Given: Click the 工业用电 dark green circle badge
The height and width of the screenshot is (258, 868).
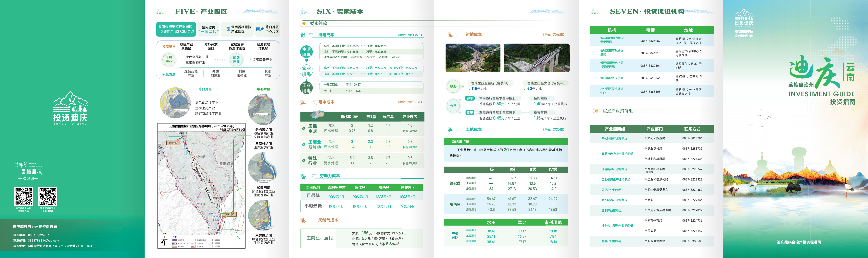Looking at the screenshot, I should 306,88.
